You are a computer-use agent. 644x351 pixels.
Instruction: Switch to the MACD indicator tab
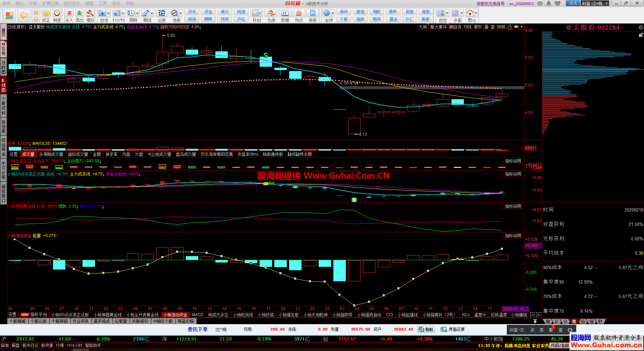[x=198, y=315]
